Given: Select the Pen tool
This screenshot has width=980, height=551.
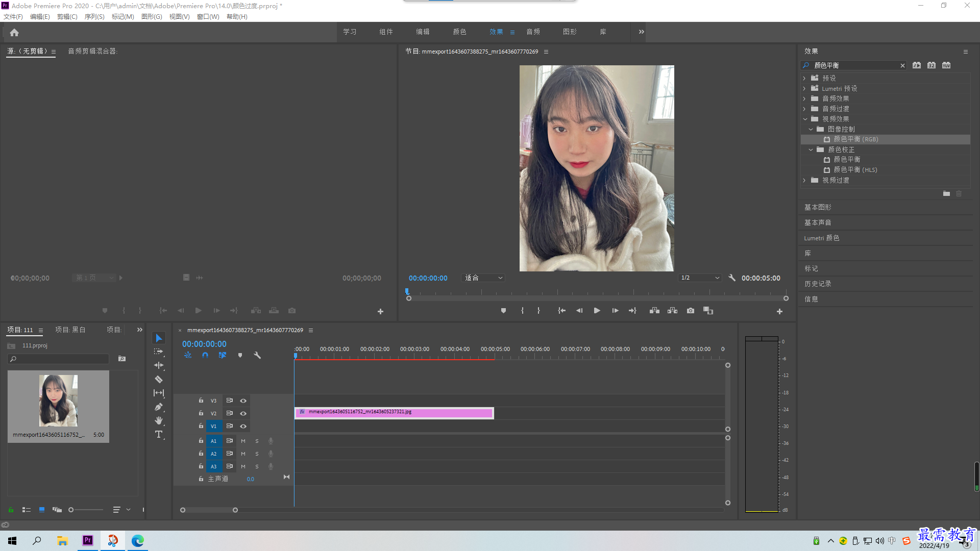Looking at the screenshot, I should [159, 407].
